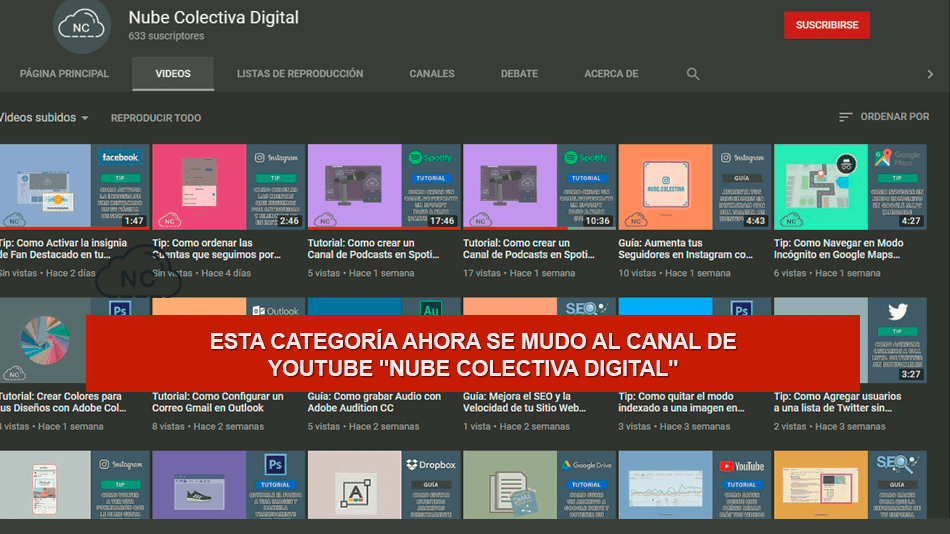Click the 'Nube Colectiva Digital' channel name
The height and width of the screenshot is (534, 950).
click(213, 18)
